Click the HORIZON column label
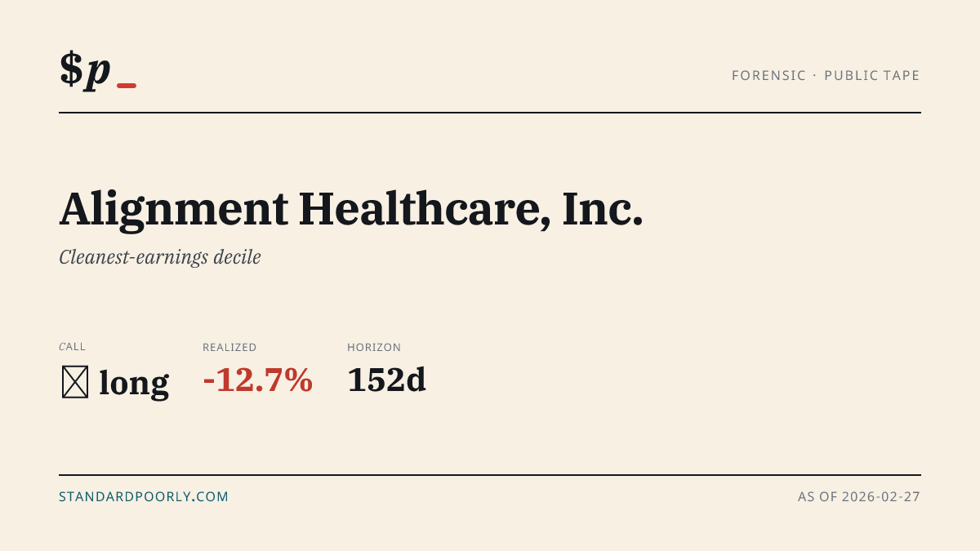The image size is (980, 551). click(x=374, y=347)
